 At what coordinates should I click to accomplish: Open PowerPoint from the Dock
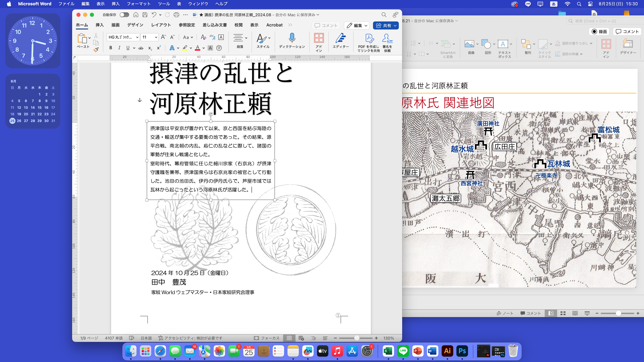417,351
